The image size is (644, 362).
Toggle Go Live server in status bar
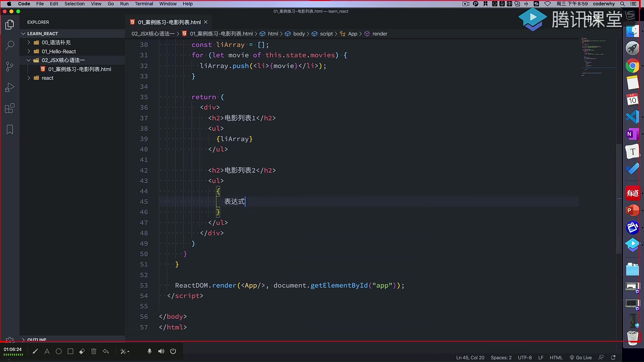(x=581, y=358)
